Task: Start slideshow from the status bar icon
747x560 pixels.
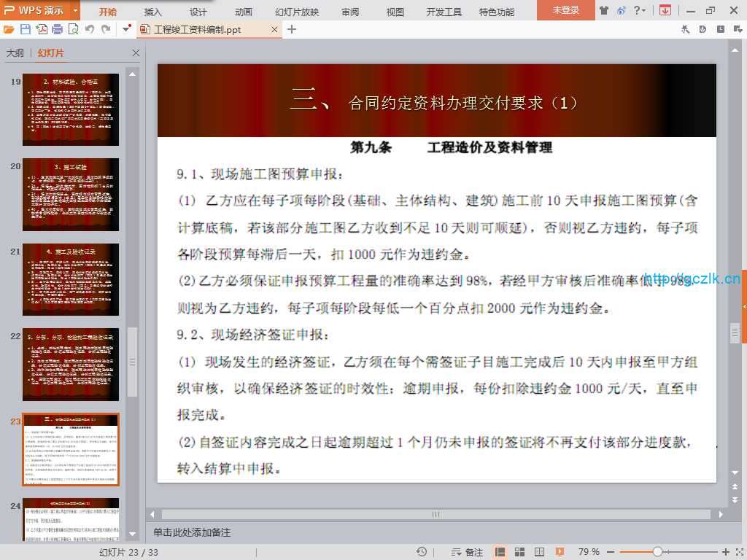Action: point(560,552)
